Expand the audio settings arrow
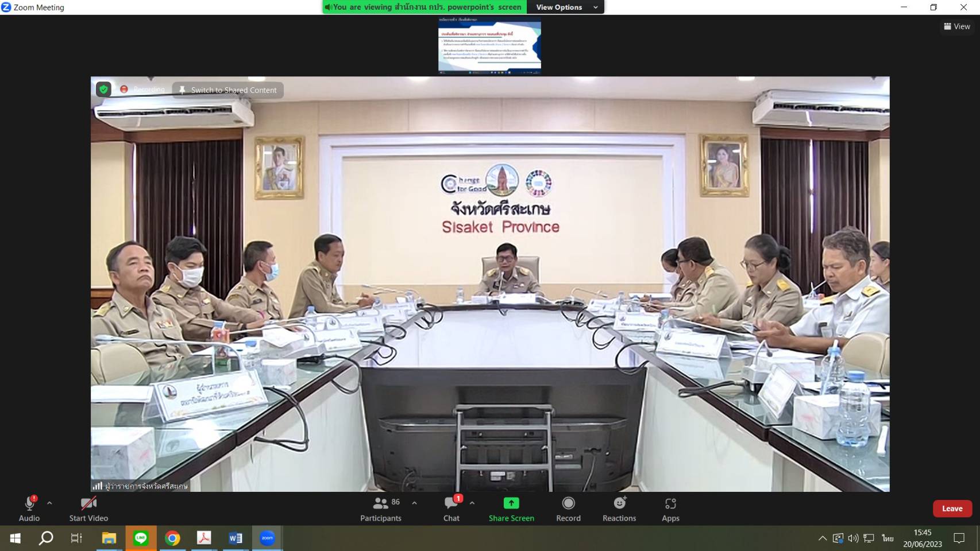Screen dimensions: 980x551 pos(49,503)
